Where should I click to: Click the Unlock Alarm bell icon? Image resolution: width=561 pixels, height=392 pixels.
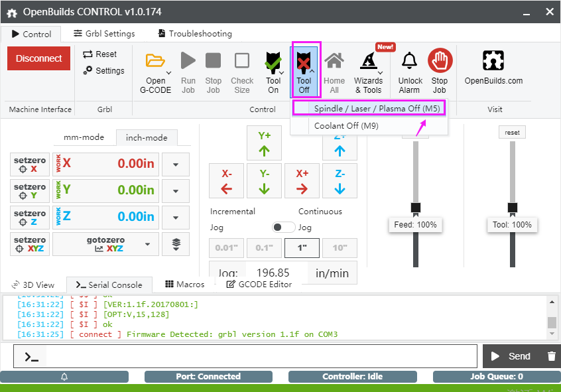409,60
